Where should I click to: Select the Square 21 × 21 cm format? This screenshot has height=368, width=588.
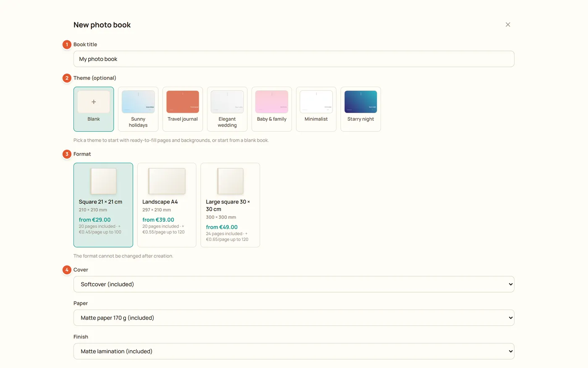click(x=103, y=205)
